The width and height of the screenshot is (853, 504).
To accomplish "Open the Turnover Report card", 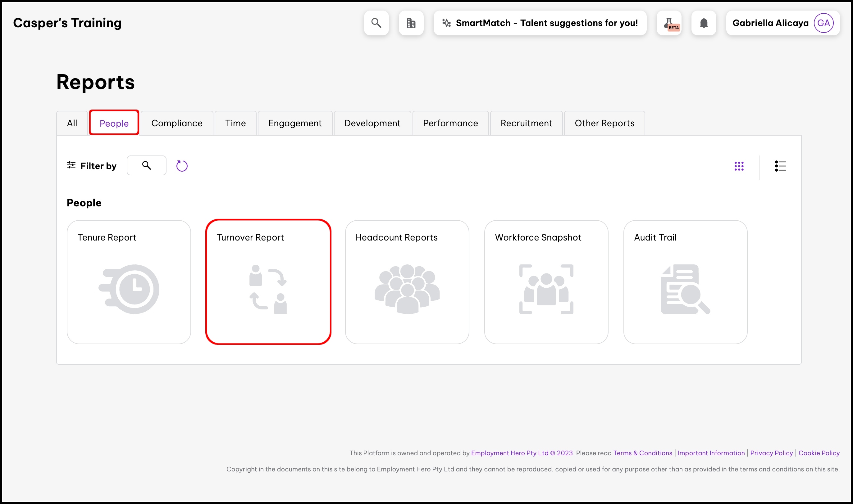I will (268, 282).
